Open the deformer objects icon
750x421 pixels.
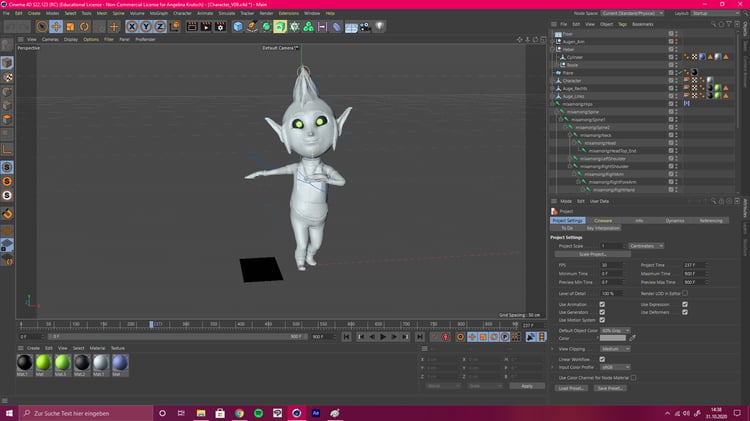click(337, 27)
